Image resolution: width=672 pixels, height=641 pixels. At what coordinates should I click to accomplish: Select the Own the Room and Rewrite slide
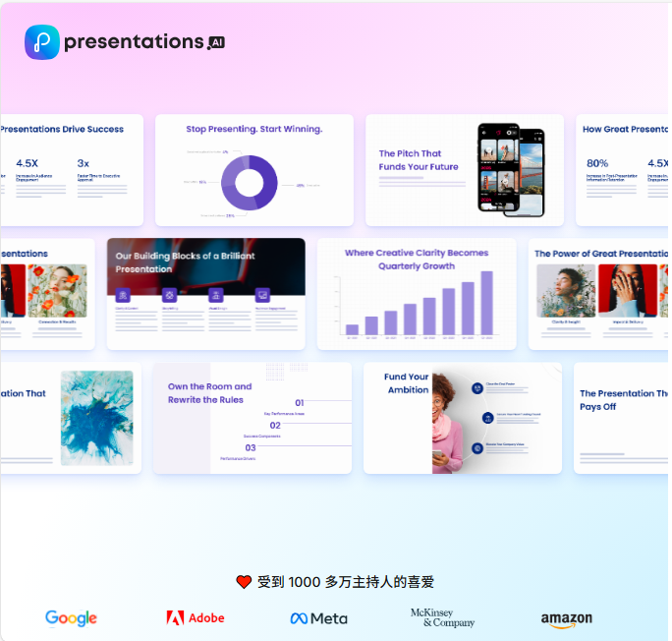(x=252, y=418)
